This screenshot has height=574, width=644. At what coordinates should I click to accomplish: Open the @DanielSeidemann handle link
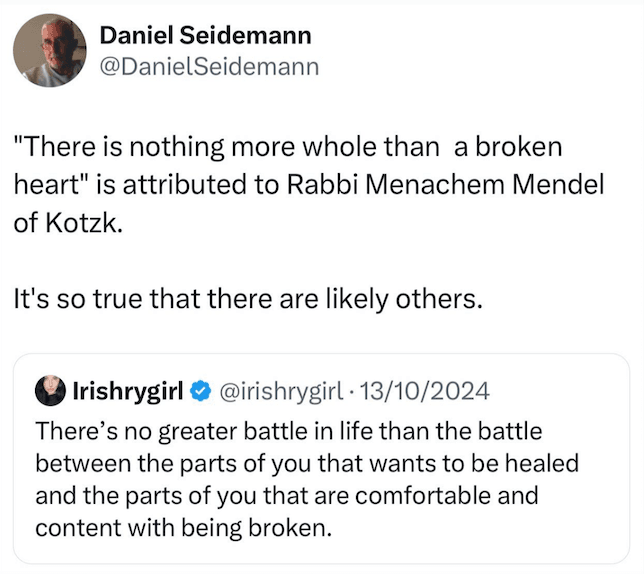pyautogui.click(x=209, y=67)
